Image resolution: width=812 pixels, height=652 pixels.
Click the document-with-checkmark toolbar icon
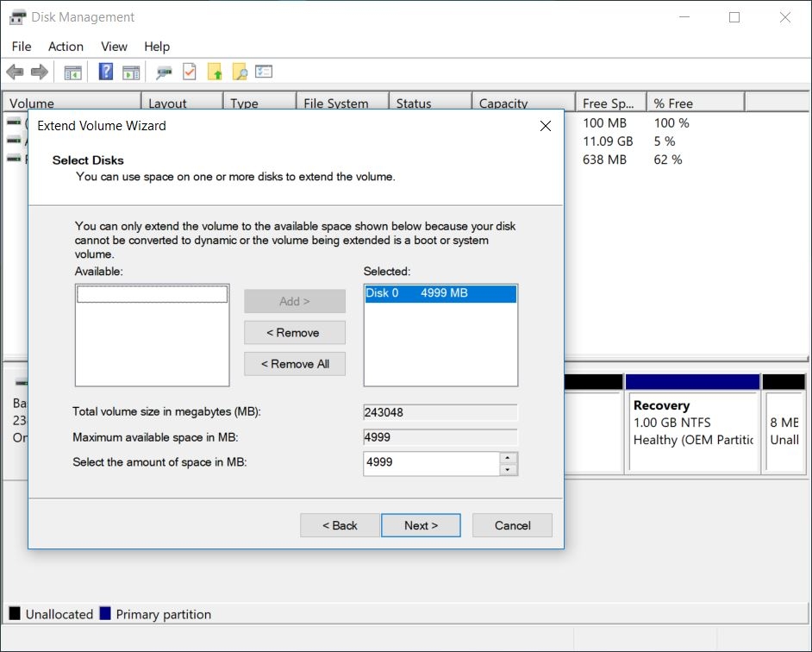(189, 71)
